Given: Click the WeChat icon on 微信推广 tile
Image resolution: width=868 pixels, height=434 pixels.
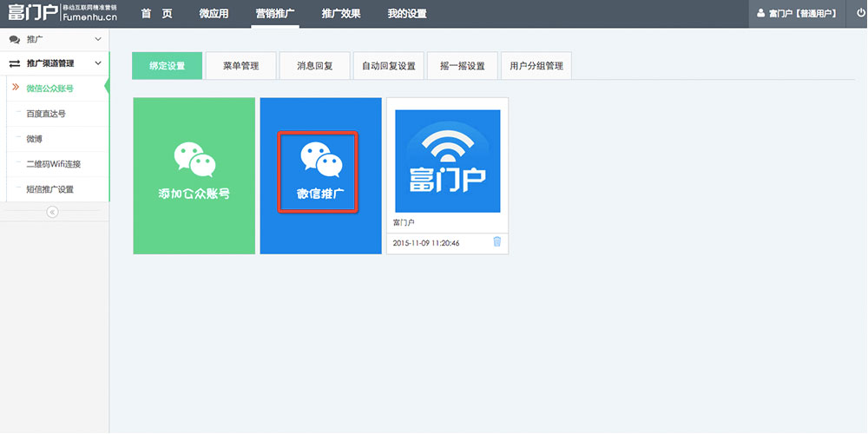Looking at the screenshot, I should (322, 160).
